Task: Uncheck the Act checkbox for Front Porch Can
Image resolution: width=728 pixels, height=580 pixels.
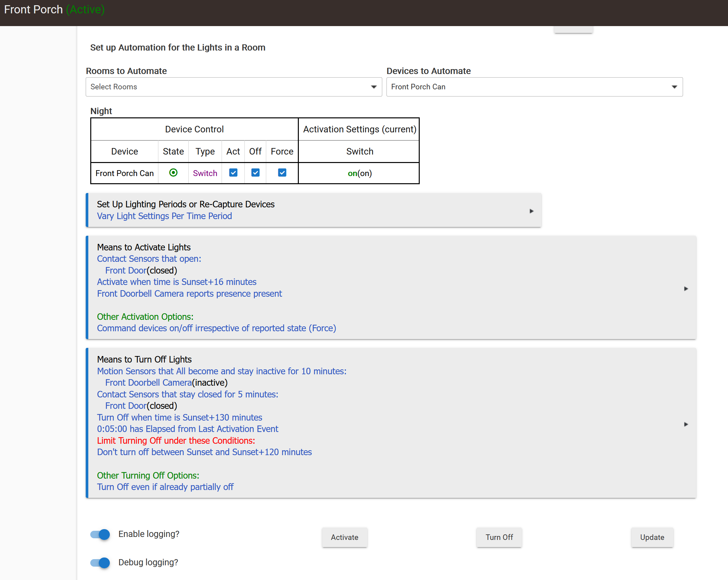Action: 233,172
